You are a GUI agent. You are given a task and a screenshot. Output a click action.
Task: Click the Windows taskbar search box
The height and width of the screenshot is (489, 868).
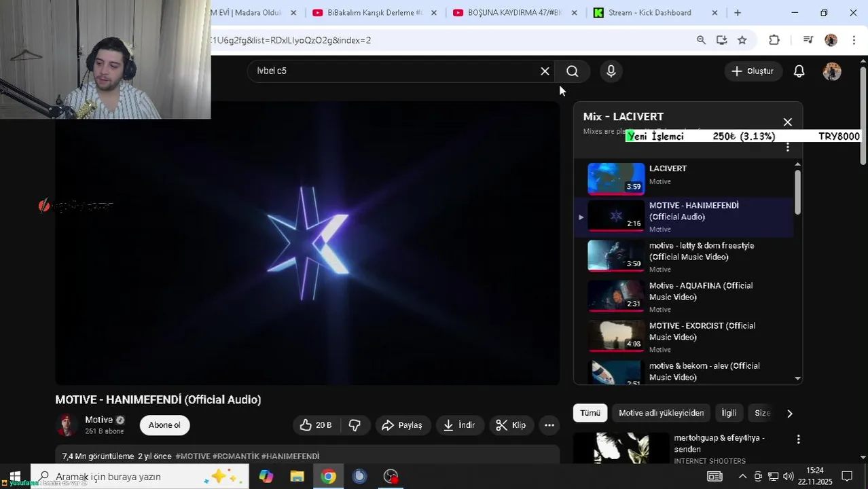(140, 476)
